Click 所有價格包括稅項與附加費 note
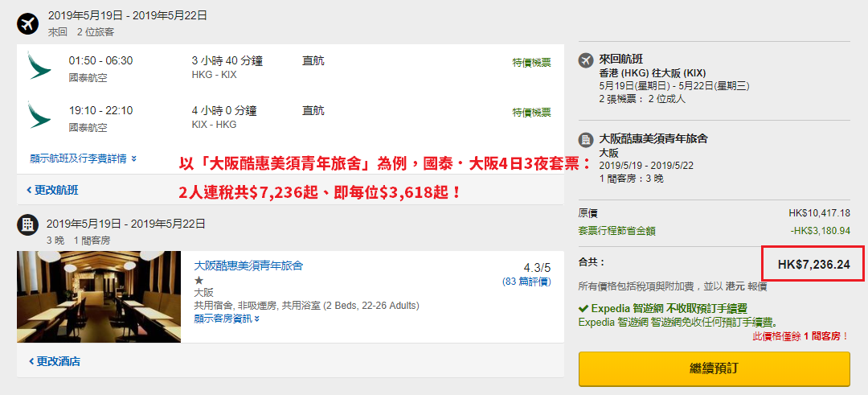This screenshot has width=868, height=395. (672, 287)
